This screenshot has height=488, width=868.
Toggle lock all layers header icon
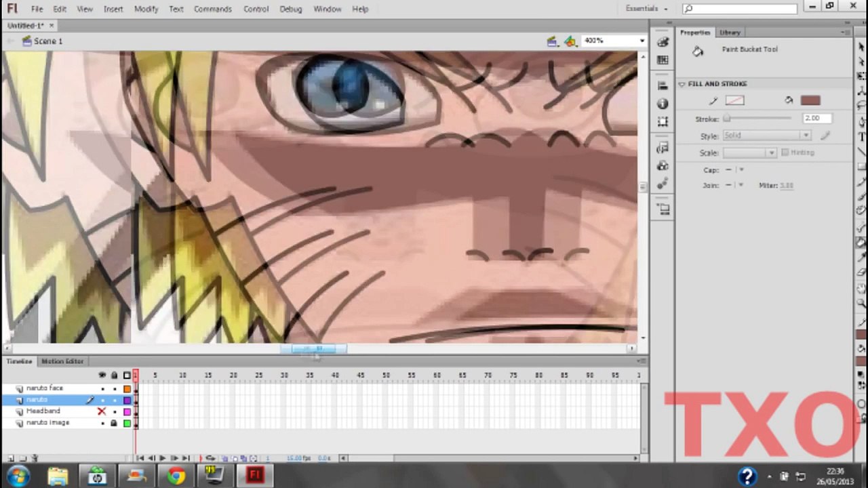[114, 375]
